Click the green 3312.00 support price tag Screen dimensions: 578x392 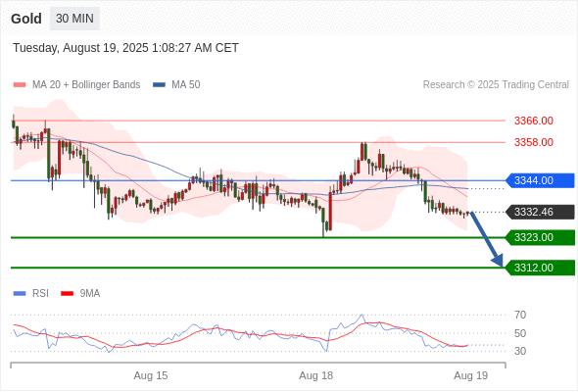click(540, 268)
